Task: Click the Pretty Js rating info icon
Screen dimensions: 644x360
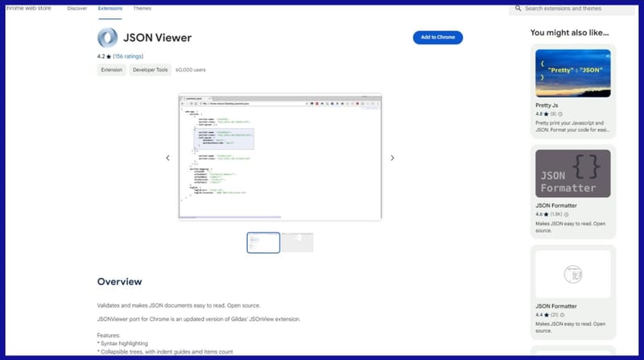Action: pyautogui.click(x=561, y=113)
